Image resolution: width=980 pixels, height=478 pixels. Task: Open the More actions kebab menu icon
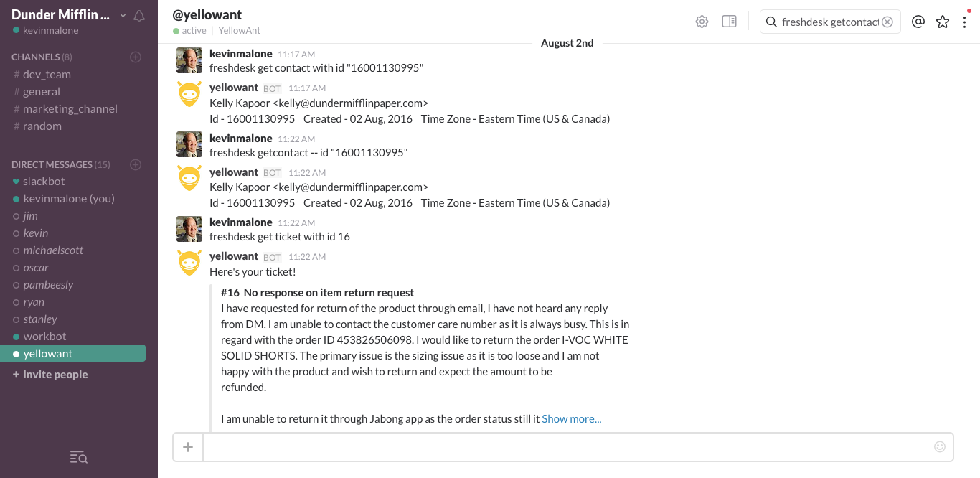pyautogui.click(x=965, y=22)
